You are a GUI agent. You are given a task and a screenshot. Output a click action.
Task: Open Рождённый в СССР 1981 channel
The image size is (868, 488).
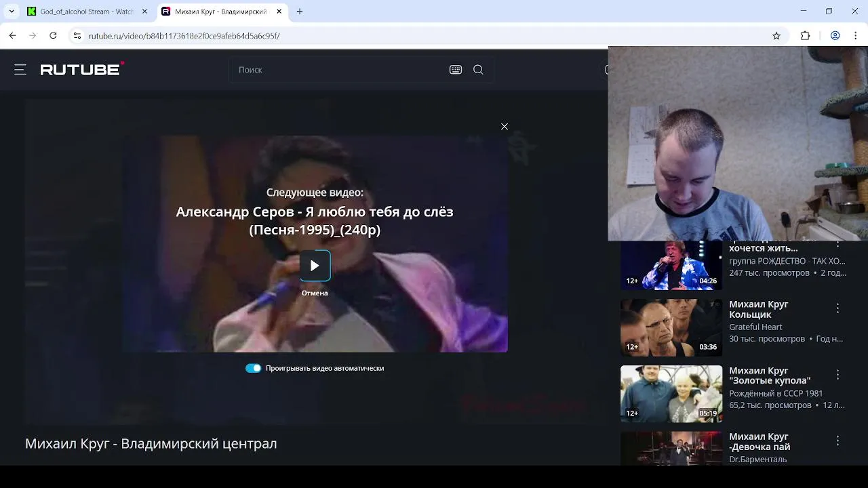click(776, 393)
